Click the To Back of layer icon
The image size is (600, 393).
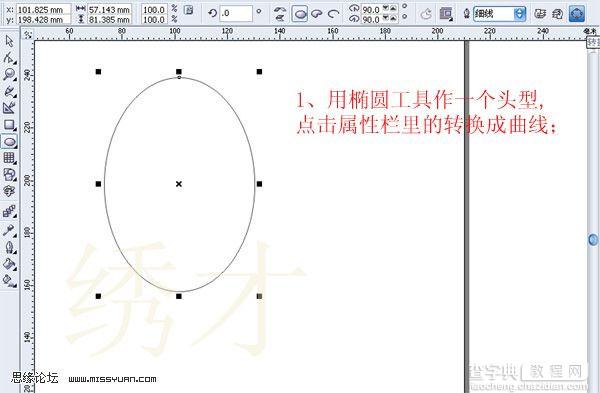point(558,14)
